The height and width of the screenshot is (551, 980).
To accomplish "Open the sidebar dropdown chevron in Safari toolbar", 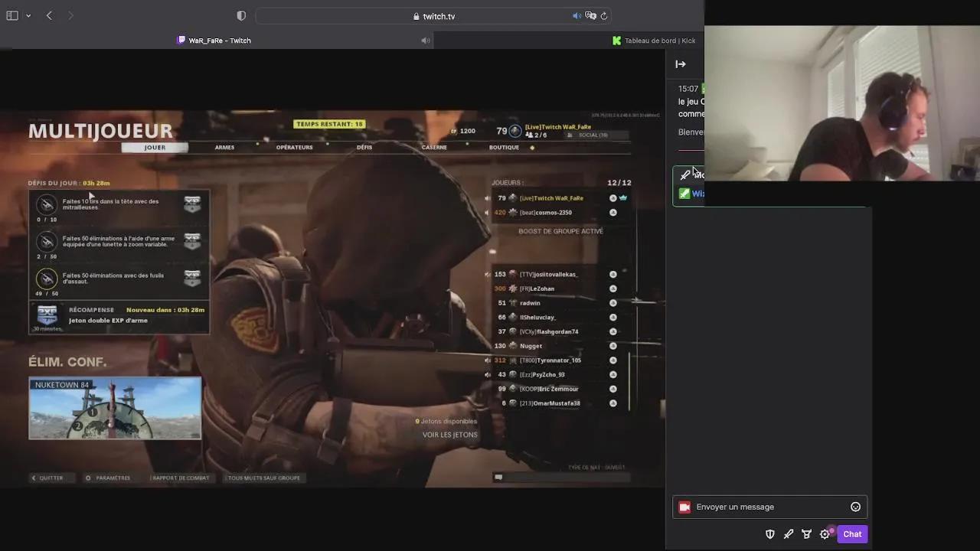I will tap(28, 16).
